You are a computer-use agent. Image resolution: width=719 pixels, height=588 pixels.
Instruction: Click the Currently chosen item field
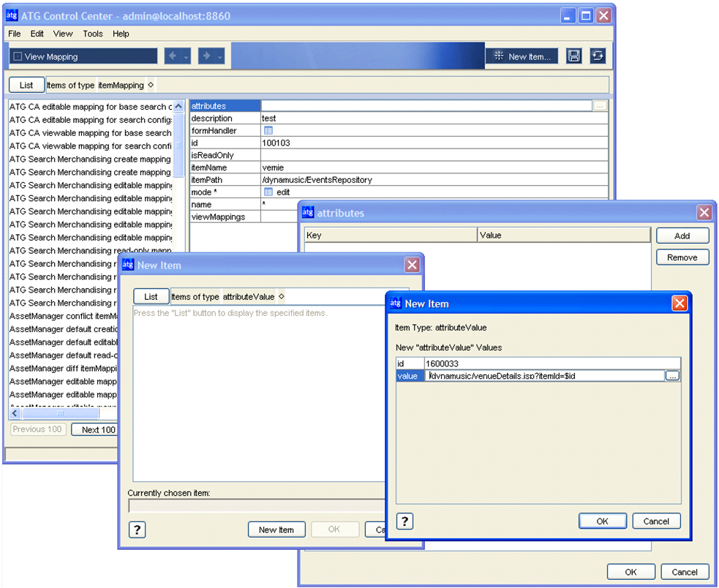(257, 506)
